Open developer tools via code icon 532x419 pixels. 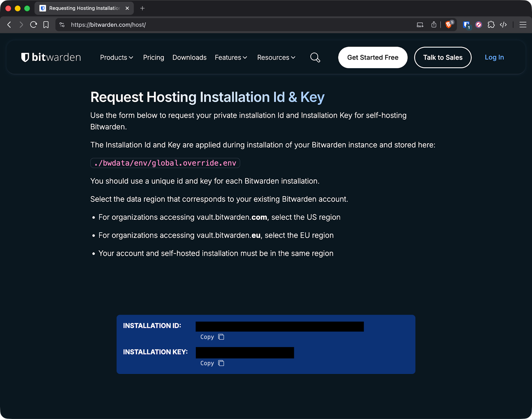coord(503,24)
